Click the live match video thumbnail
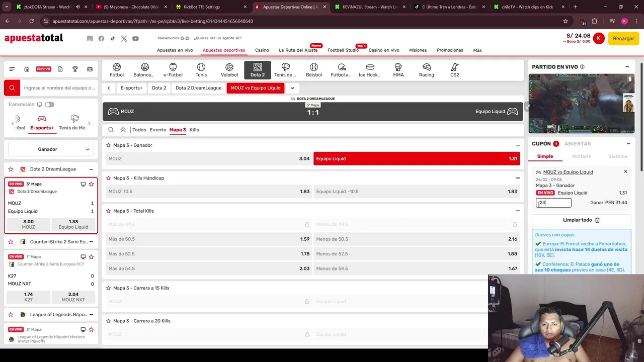644x362 pixels. point(581,104)
